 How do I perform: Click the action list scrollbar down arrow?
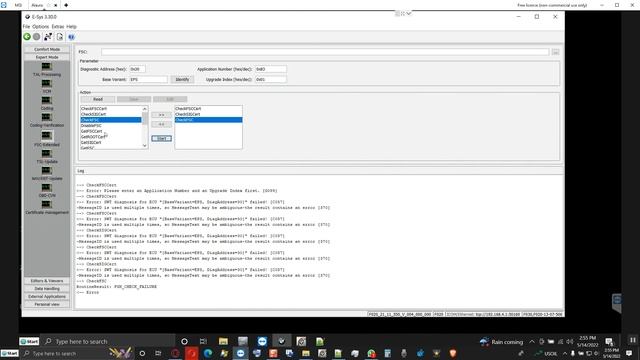[144, 146]
